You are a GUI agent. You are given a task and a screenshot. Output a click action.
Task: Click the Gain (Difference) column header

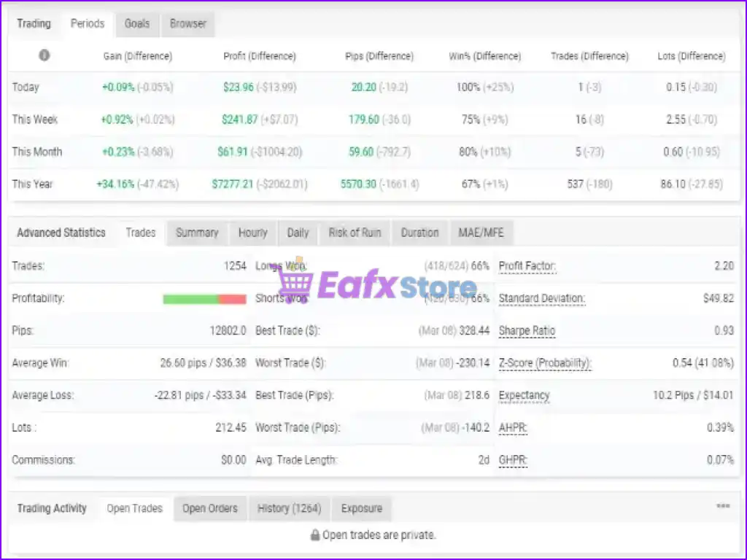[x=138, y=56]
